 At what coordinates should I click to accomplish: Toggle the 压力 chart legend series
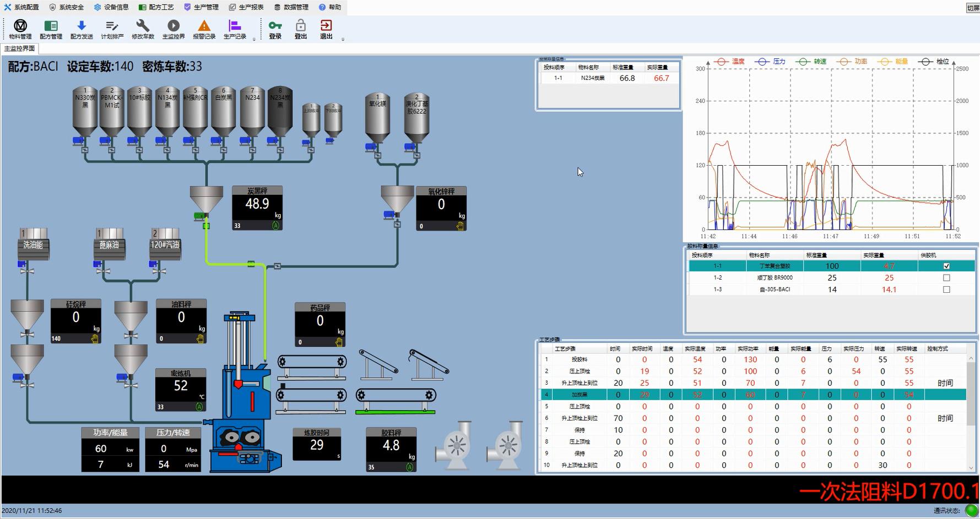pos(770,62)
